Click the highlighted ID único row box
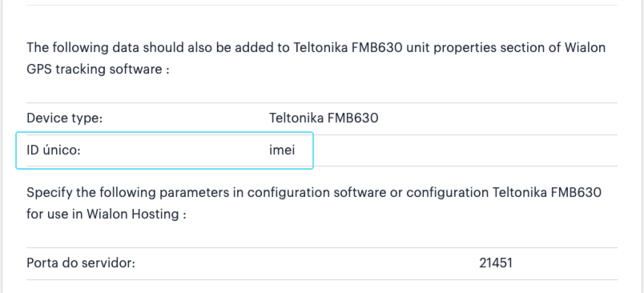Screen dimensions: 644x293 [x=164, y=151]
